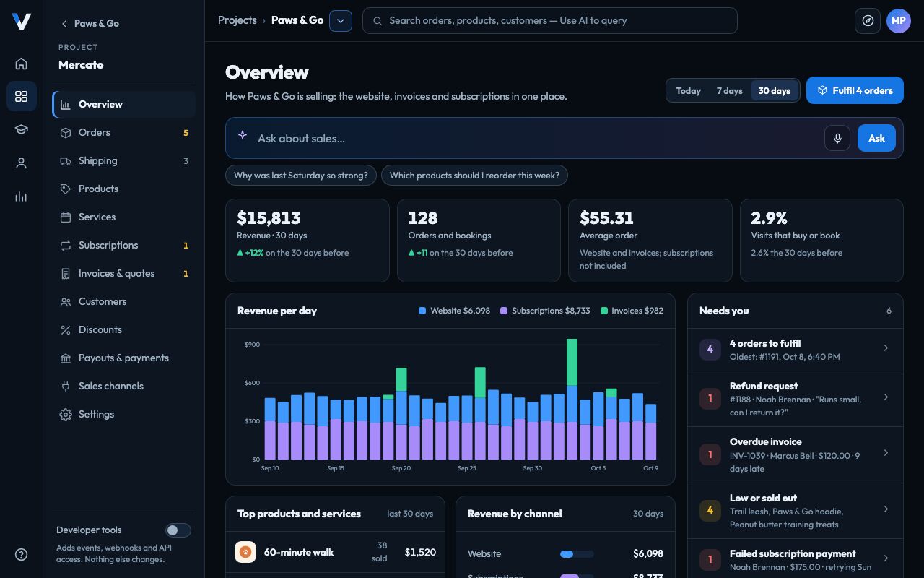Click the compass explore icon in the top bar

click(868, 21)
